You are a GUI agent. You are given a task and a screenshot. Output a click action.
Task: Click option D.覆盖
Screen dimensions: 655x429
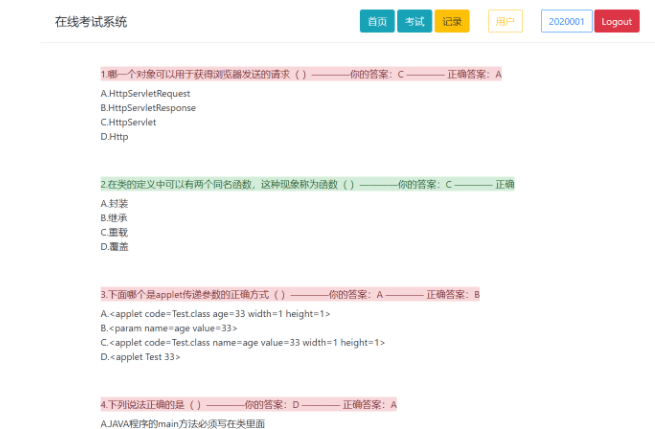[114, 246]
